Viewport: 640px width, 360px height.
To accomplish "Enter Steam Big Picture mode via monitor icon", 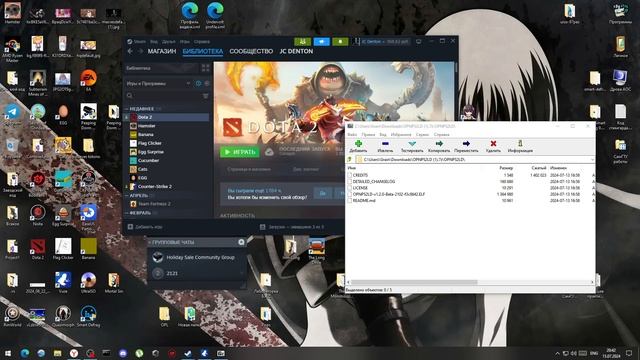I will (418, 42).
